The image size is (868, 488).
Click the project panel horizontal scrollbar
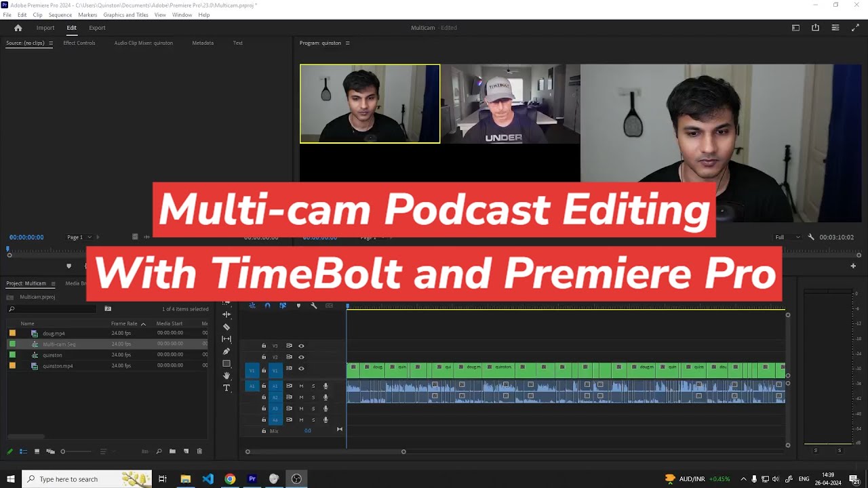tap(26, 436)
